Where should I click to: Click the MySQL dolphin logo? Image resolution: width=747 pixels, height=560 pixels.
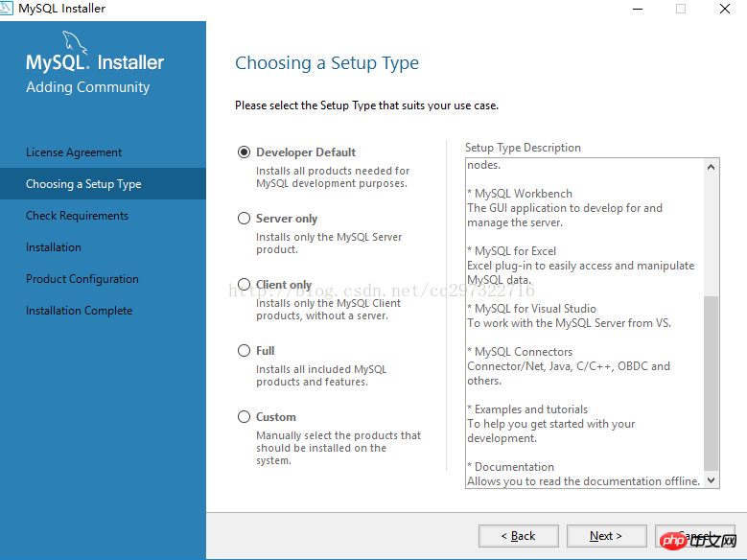click(x=75, y=43)
